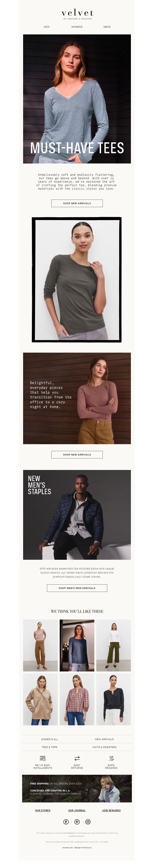The width and height of the screenshot is (154, 868).
Task: Click the Must-Have Tees hero image
Action: tap(77, 99)
